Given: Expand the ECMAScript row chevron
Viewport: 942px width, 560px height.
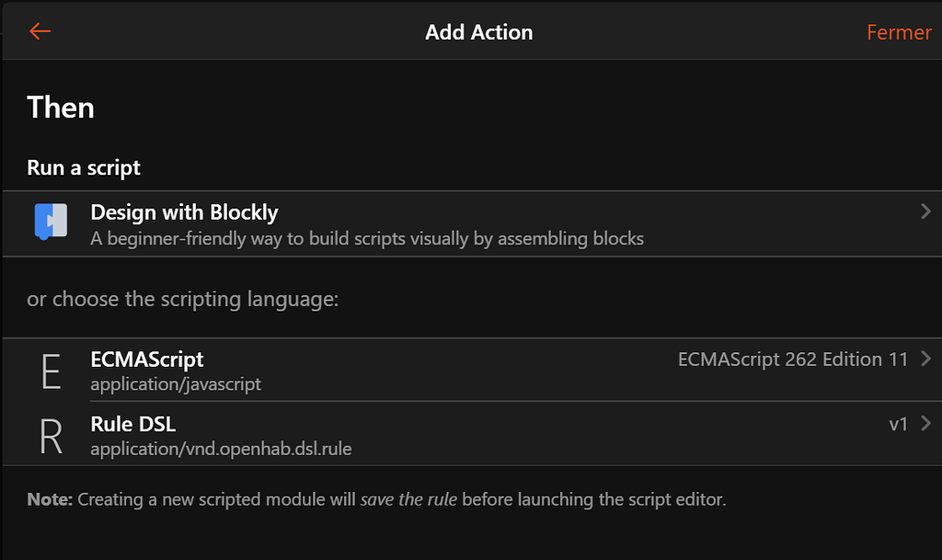Looking at the screenshot, I should (929, 360).
